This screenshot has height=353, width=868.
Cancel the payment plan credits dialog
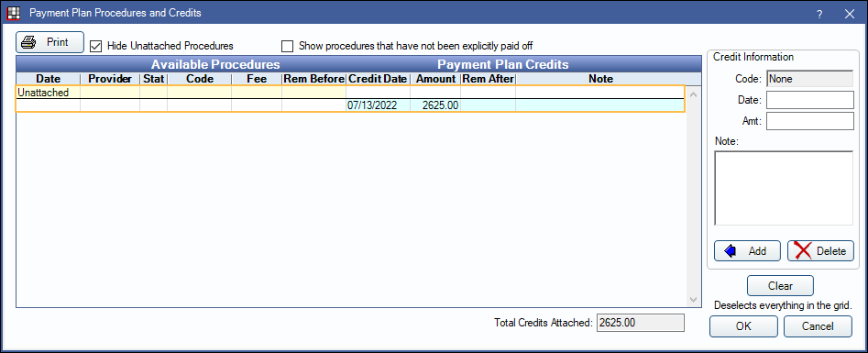[x=818, y=326]
